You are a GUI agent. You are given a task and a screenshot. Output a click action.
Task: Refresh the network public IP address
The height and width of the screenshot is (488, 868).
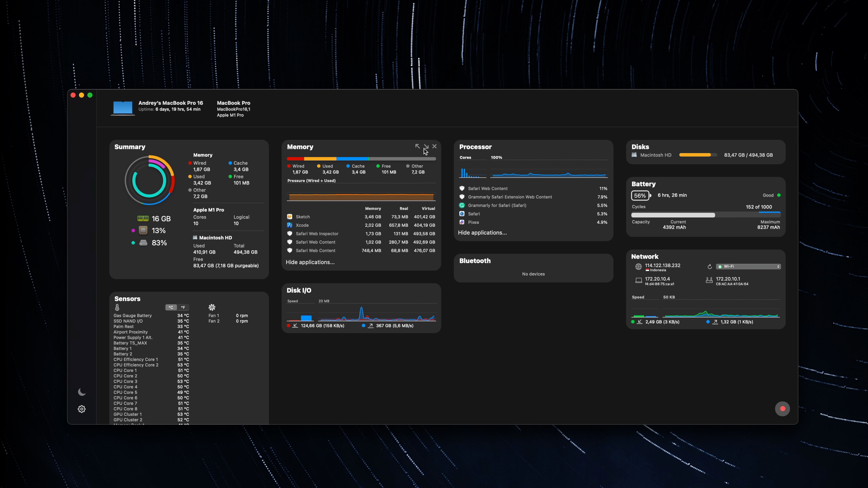[710, 267]
